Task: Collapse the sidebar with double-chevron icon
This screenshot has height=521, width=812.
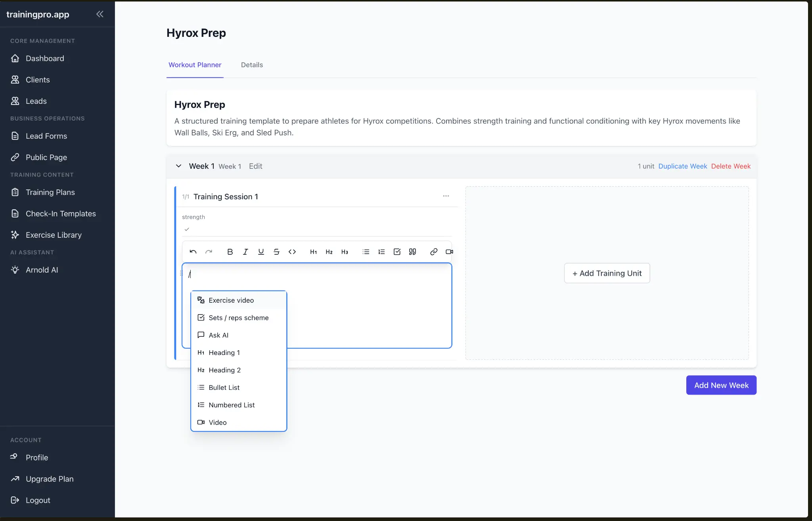Action: pos(100,14)
